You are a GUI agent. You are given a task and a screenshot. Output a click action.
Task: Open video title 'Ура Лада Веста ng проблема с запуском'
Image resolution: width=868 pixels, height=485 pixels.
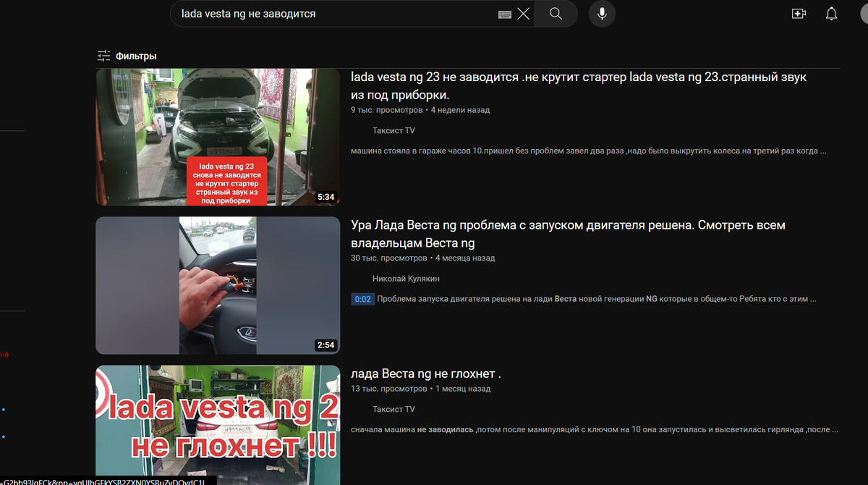point(568,234)
